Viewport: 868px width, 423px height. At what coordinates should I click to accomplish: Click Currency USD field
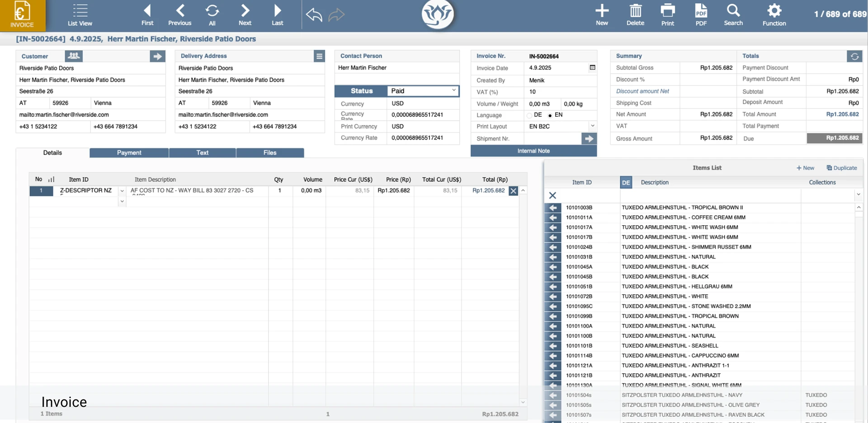423,104
